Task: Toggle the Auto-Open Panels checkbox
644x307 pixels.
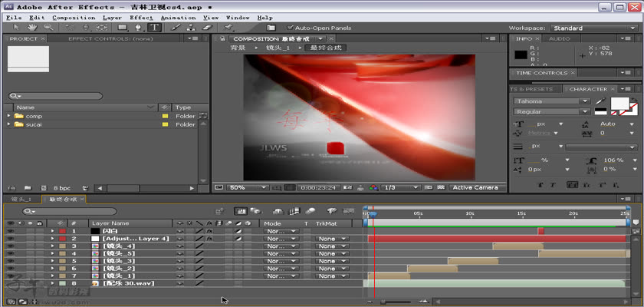Action: click(x=291, y=28)
